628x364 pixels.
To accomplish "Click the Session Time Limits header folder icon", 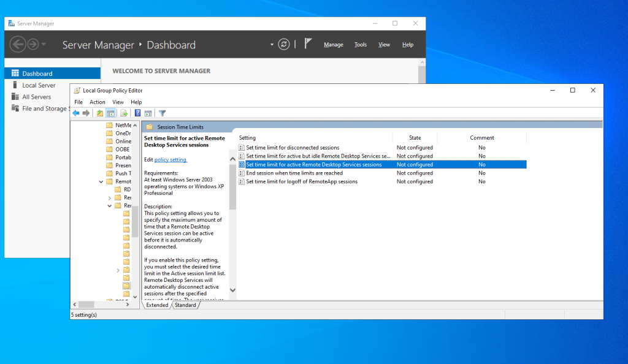I will pos(150,127).
